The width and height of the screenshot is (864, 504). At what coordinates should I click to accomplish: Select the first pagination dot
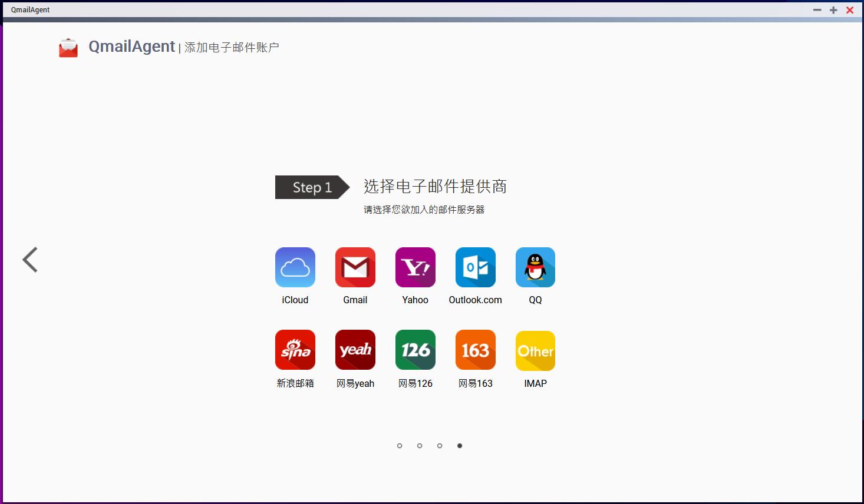[x=400, y=446]
